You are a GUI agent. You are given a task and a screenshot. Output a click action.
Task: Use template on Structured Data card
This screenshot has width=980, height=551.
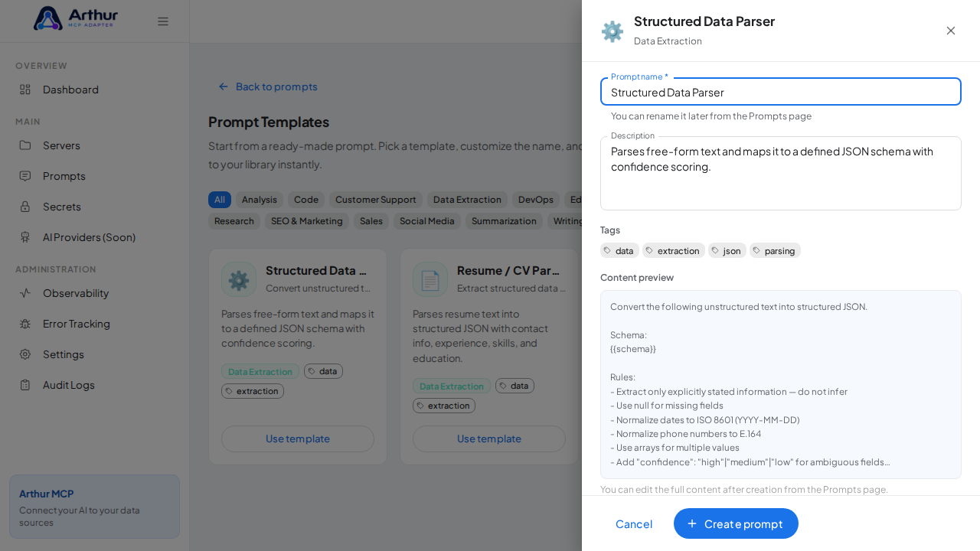click(x=298, y=439)
